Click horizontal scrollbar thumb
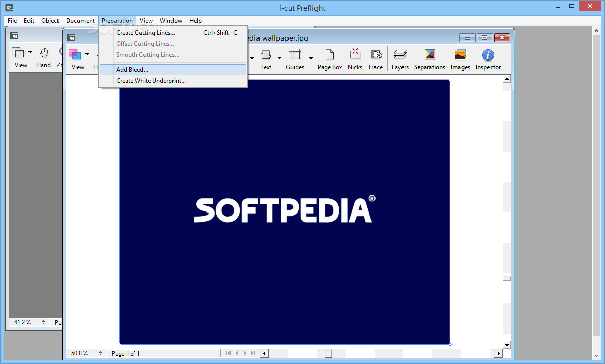 (x=328, y=353)
